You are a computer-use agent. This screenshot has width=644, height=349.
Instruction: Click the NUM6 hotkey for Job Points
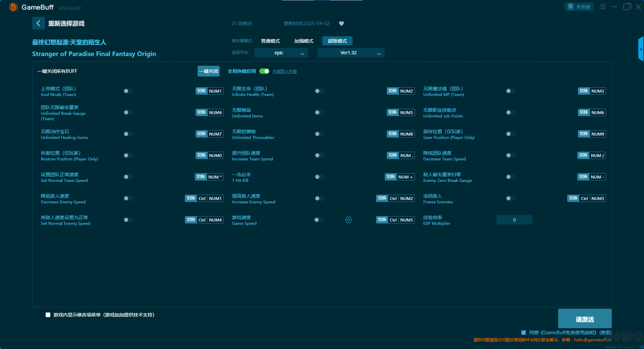pos(598,112)
